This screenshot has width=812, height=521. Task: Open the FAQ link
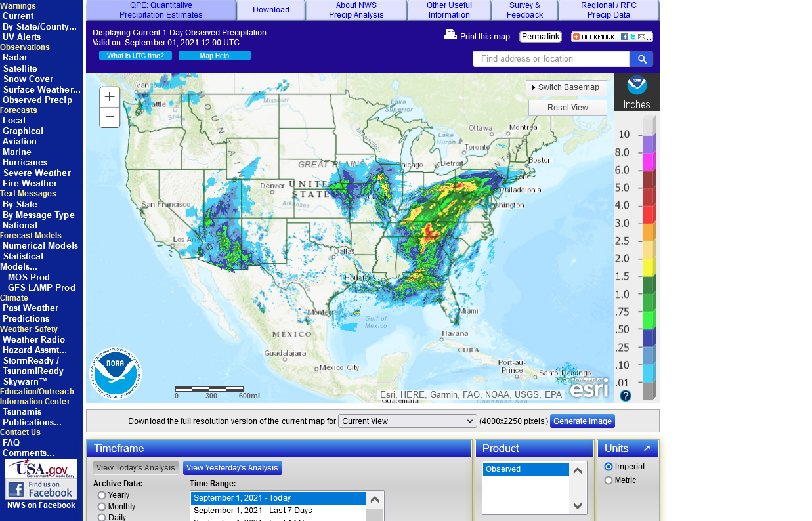tap(11, 442)
